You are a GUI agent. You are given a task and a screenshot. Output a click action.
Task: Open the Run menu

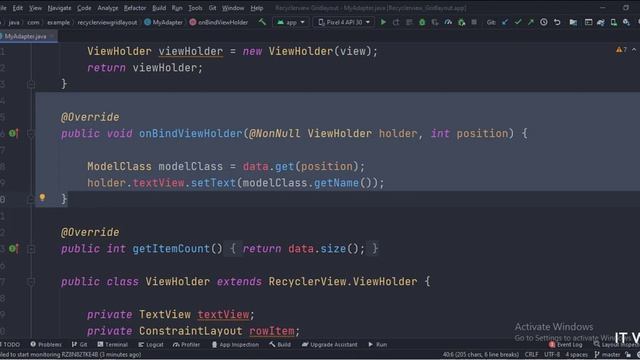177,8
